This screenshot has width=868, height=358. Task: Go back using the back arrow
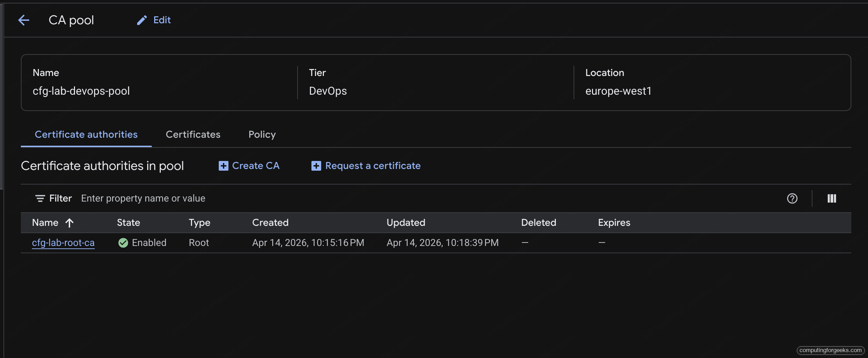(x=24, y=20)
